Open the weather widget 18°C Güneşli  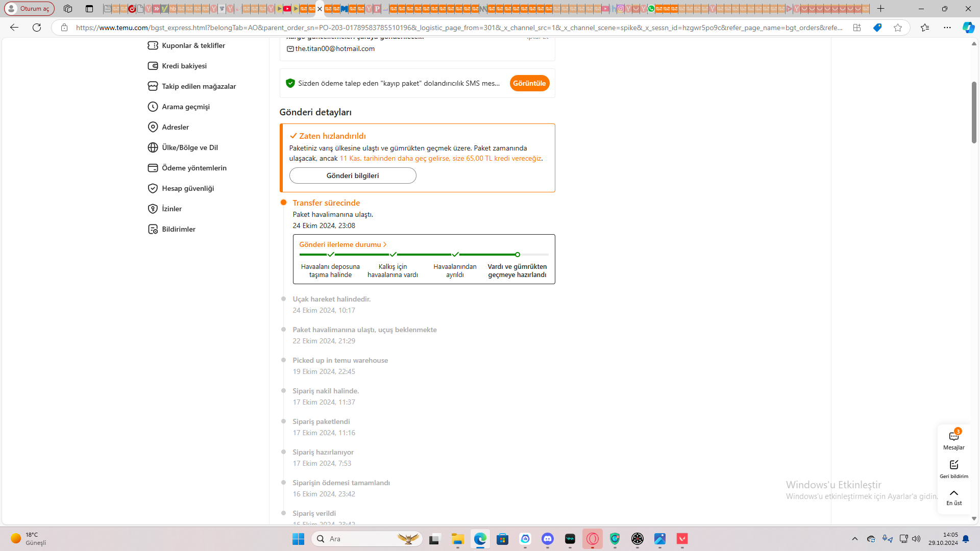point(30,539)
